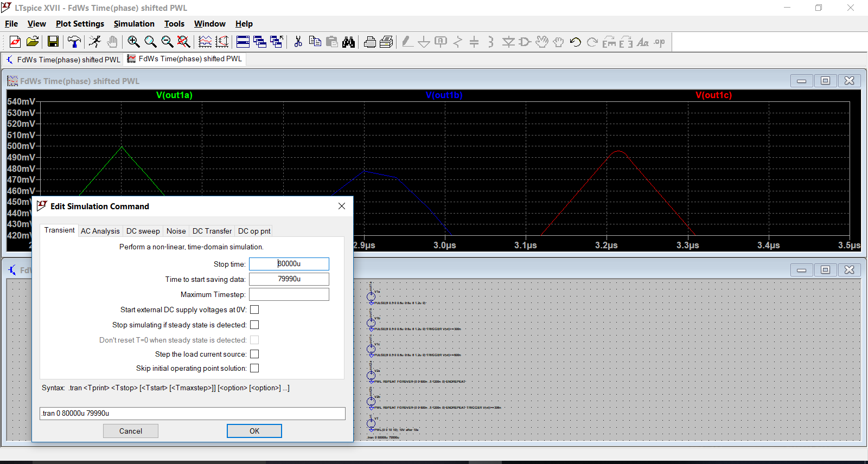Click the Ground symbol icon
The width and height of the screenshot is (868, 464).
(x=424, y=42)
